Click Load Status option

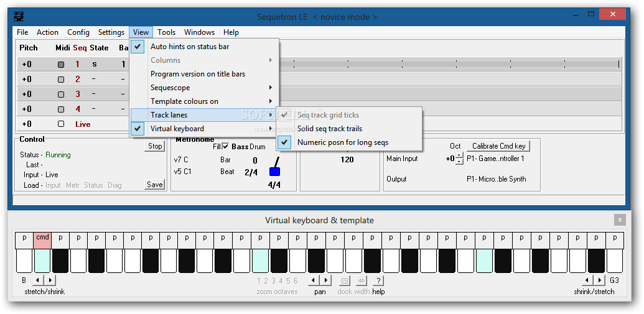[93, 185]
